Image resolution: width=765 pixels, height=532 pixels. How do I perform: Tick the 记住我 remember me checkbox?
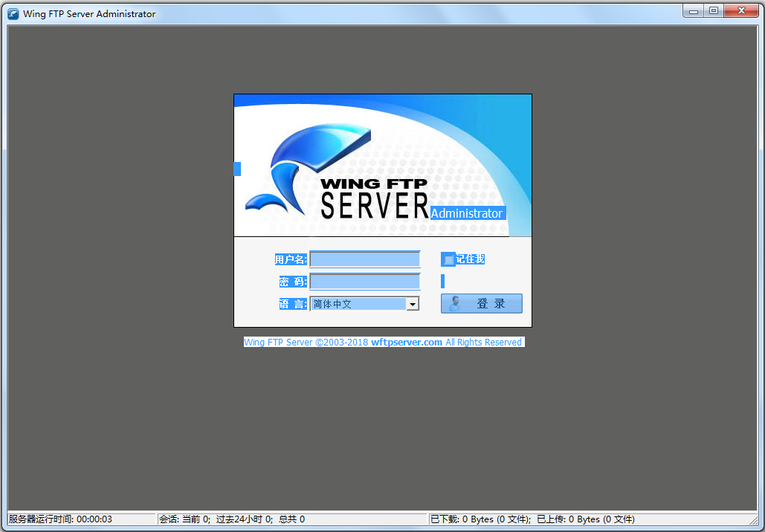(x=448, y=259)
